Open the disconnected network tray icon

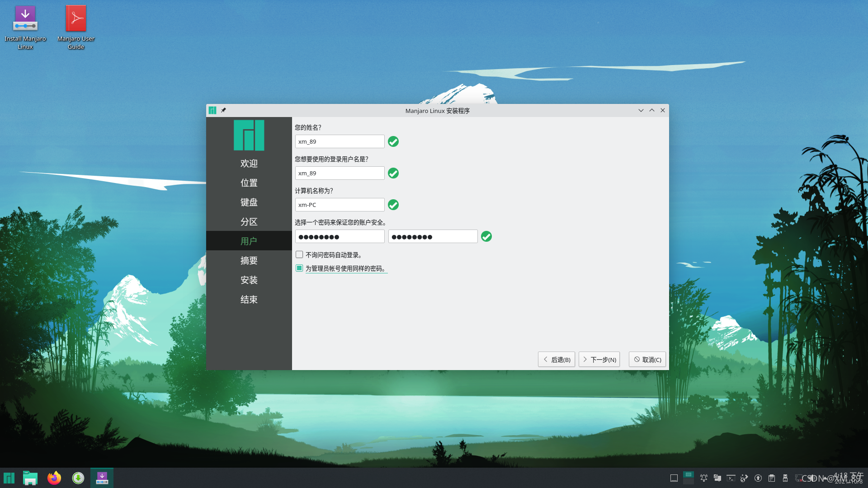pyautogui.click(x=799, y=478)
